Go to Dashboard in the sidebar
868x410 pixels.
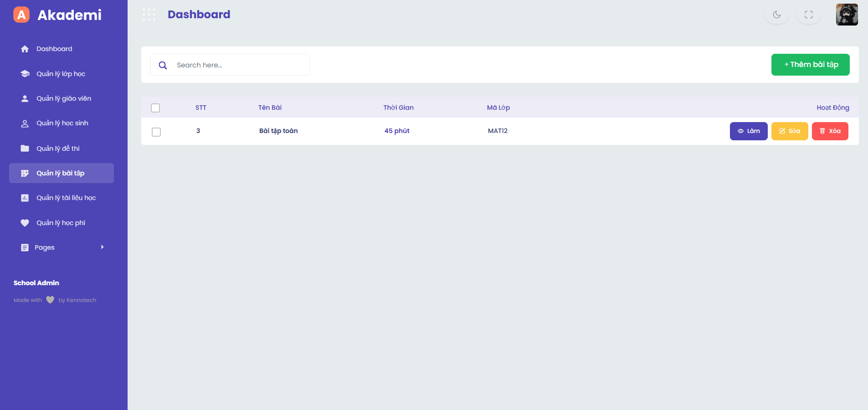tap(54, 49)
